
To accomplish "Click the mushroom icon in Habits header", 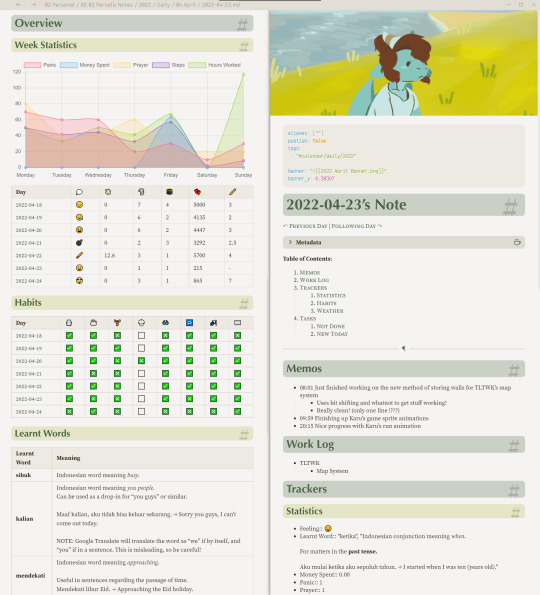I will click(141, 323).
